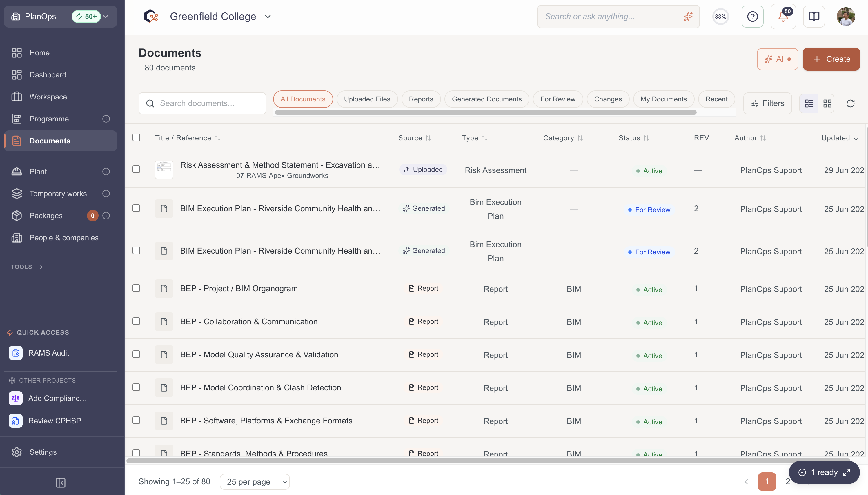
Task: Open the 25 per page dropdown
Action: tap(255, 481)
